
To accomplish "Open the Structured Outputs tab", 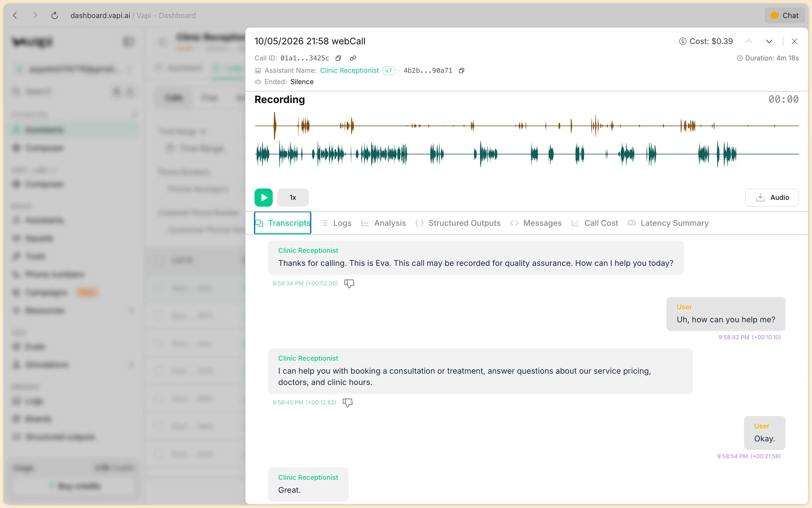I will pyautogui.click(x=458, y=223).
